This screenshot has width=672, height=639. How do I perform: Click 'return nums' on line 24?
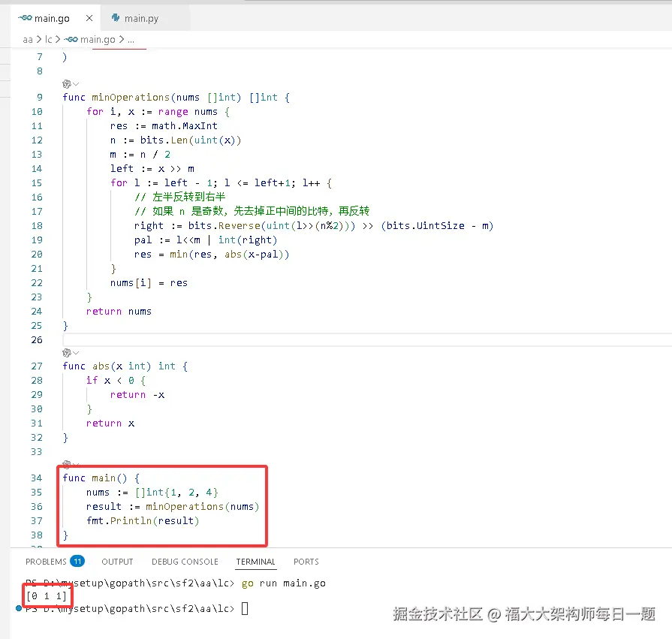click(119, 312)
